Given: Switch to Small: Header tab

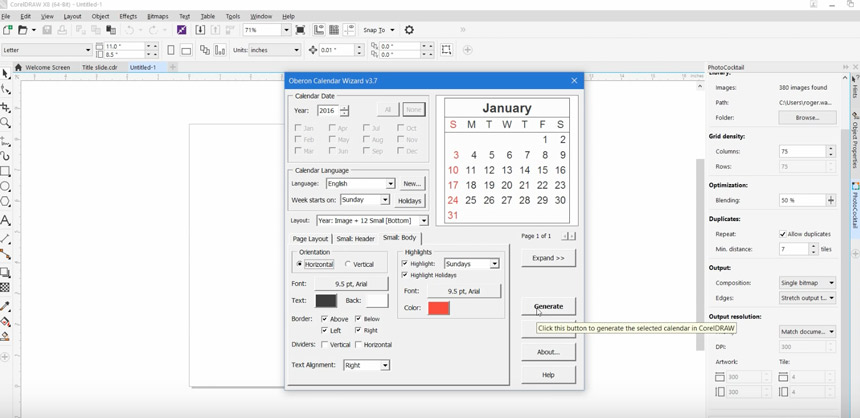Looking at the screenshot, I should pos(355,239).
